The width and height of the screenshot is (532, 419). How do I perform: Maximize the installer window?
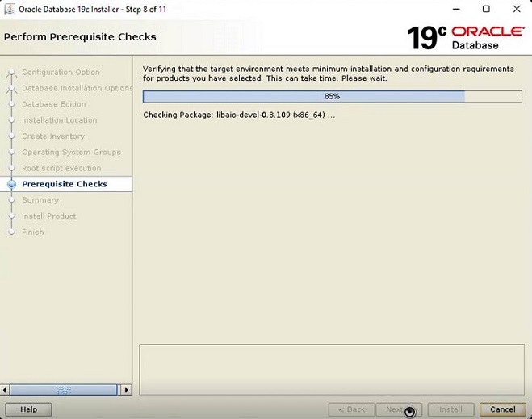pyautogui.click(x=486, y=9)
